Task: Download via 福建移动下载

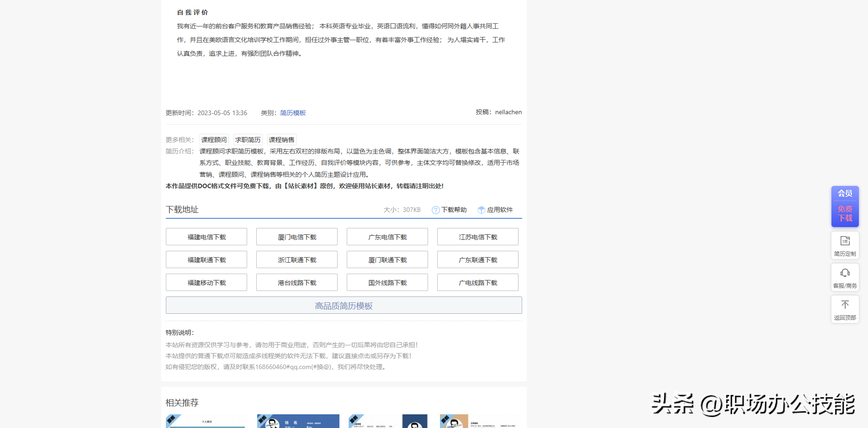Action: tap(206, 282)
